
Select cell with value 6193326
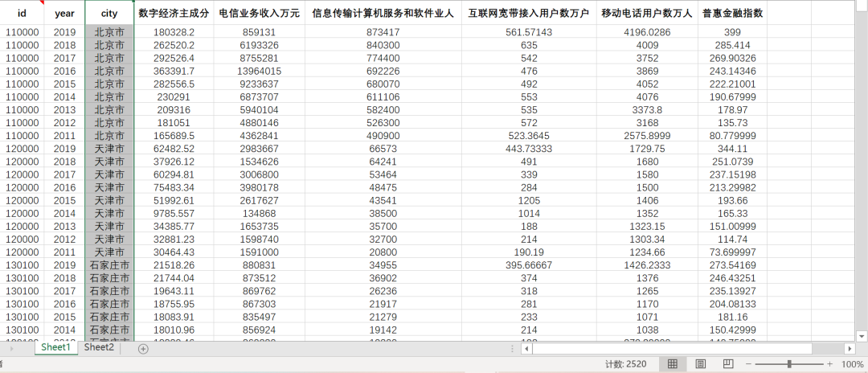260,45
